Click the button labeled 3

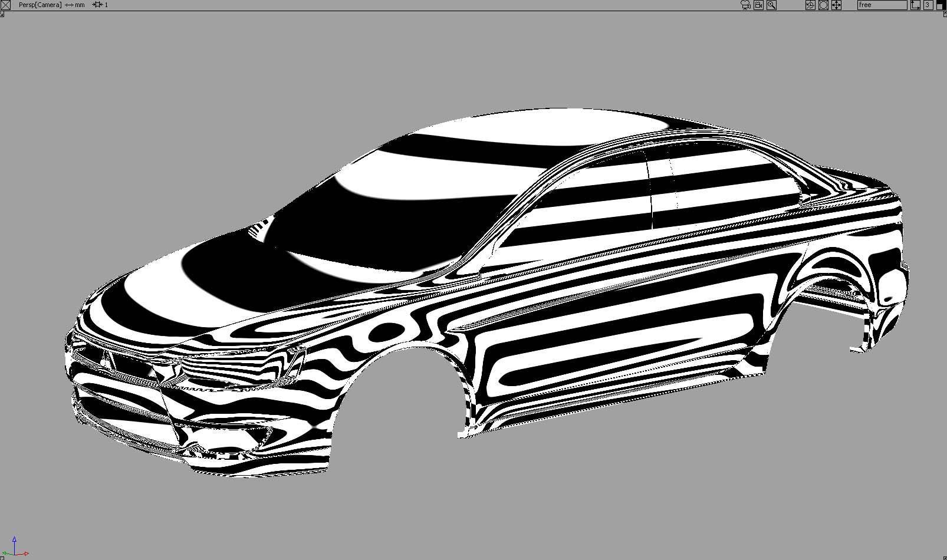(928, 5)
